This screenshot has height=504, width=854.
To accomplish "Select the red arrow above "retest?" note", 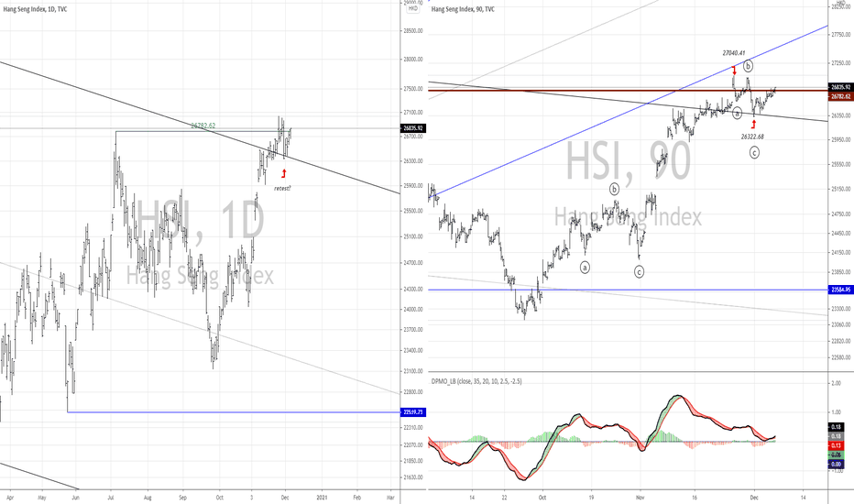I will (284, 174).
